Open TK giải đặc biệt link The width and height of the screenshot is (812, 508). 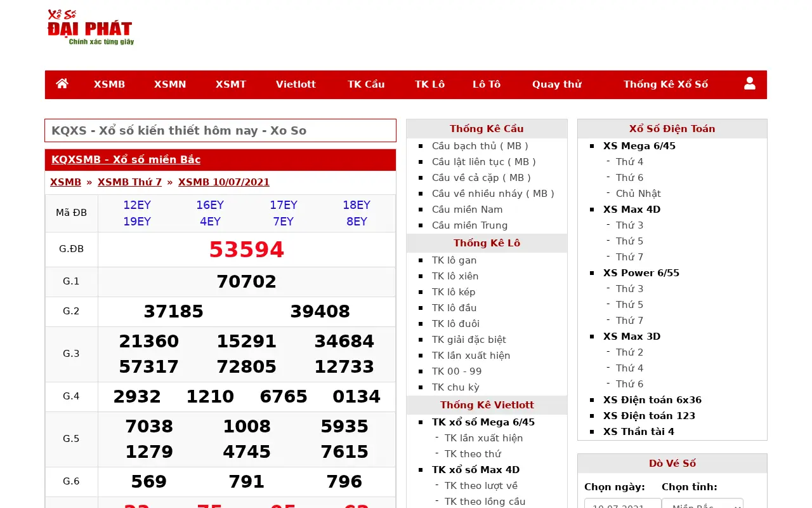coord(469,340)
